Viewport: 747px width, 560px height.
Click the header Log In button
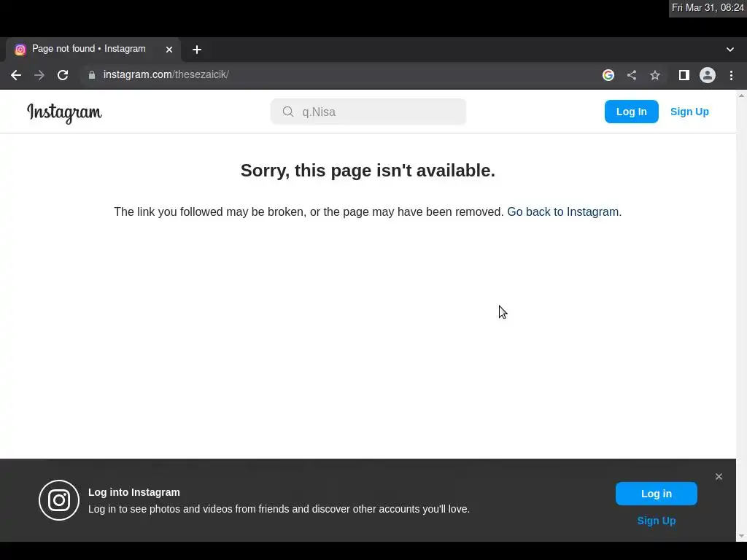(631, 112)
